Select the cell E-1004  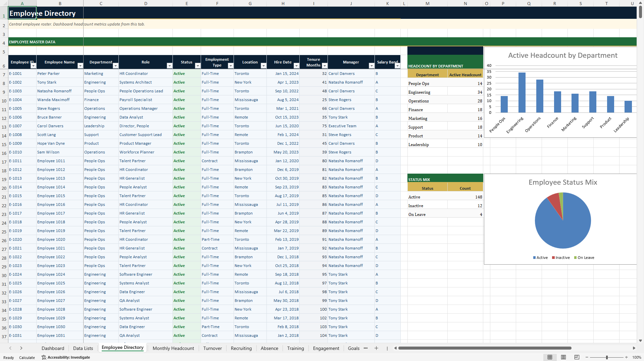[22, 100]
